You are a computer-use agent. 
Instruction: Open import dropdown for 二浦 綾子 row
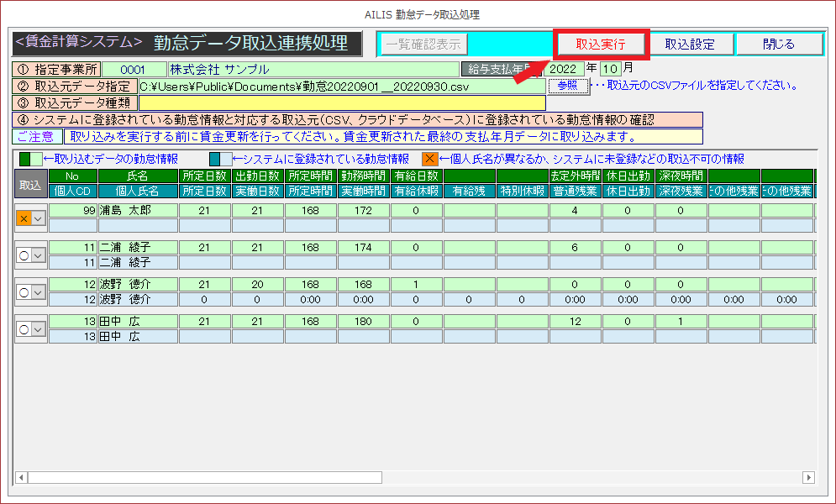[x=39, y=255]
